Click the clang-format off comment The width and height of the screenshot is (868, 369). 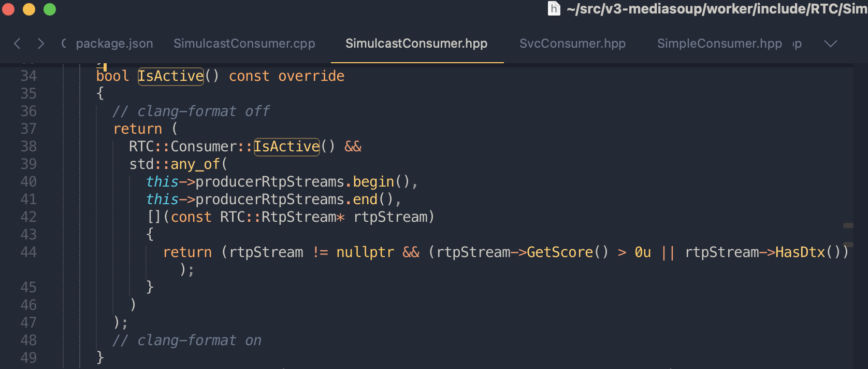[192, 110]
